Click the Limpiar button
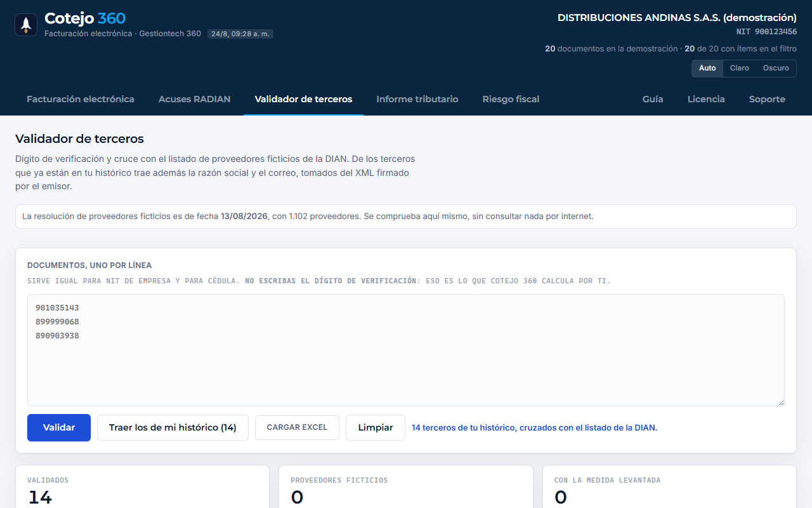812x508 pixels. coord(376,427)
